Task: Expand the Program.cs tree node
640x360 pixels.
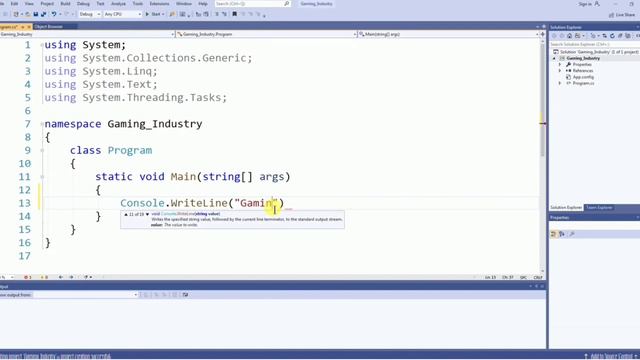Action: point(560,83)
